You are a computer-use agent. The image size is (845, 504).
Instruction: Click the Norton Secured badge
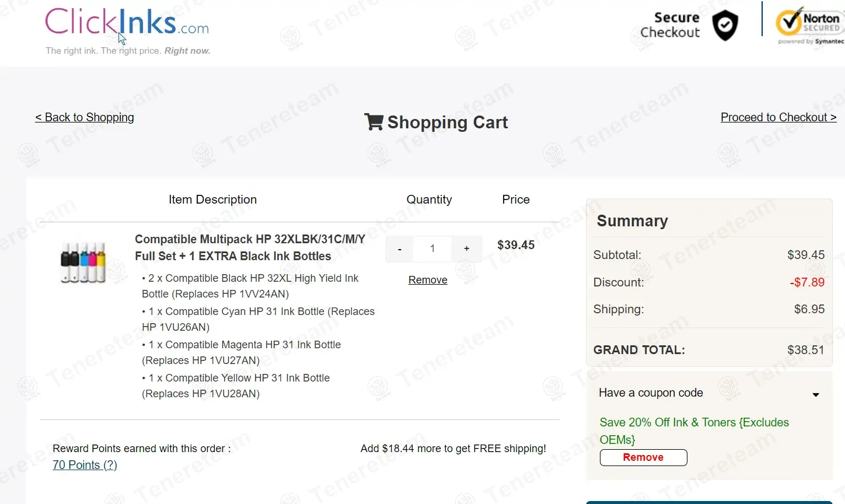coord(809,26)
